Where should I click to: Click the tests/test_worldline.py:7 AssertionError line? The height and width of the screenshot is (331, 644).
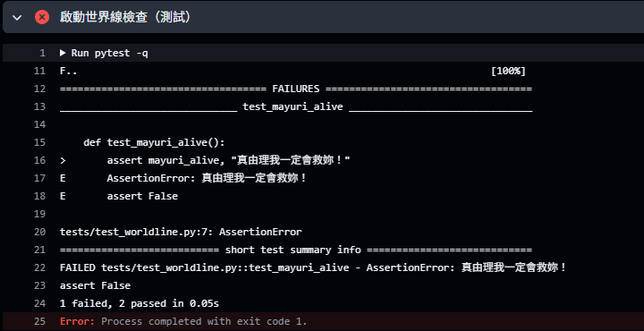[181, 232]
